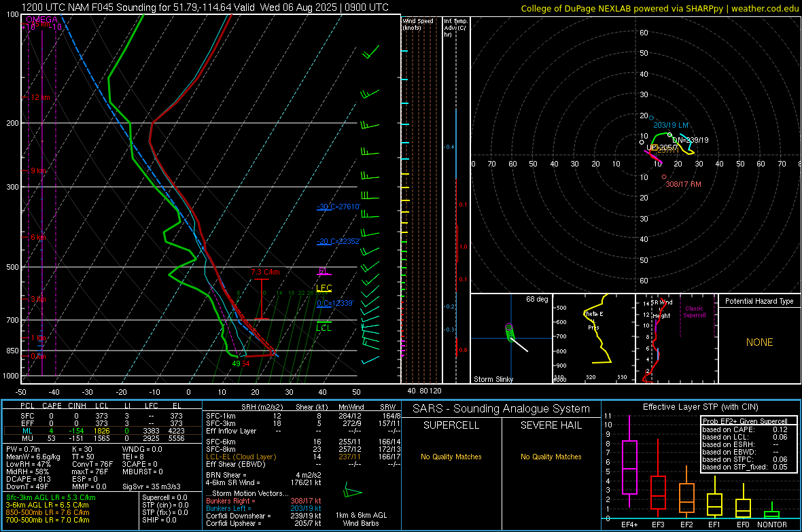Click 'No Quality Matches' under SEVERE HAIL
The image size is (802, 532).
(551, 457)
